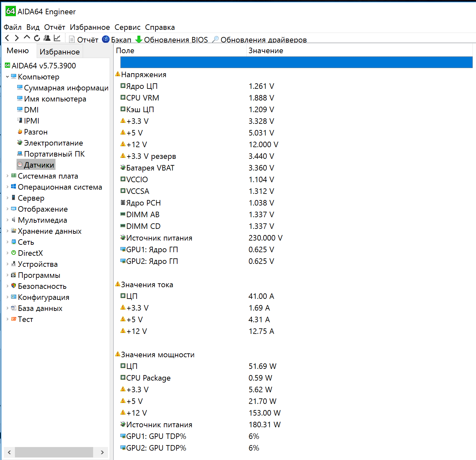Click the Отчёт toolbar document icon
This screenshot has width=476, height=460.
(x=72, y=39)
